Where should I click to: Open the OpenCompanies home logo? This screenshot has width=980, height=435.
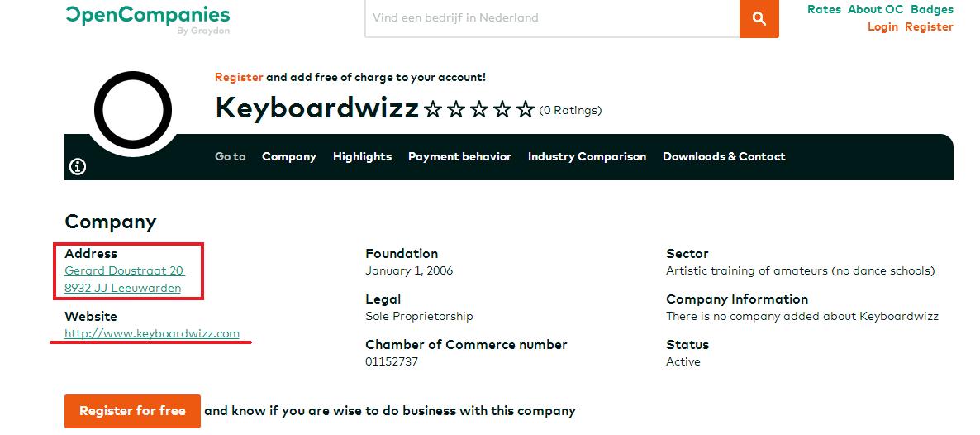click(x=148, y=16)
